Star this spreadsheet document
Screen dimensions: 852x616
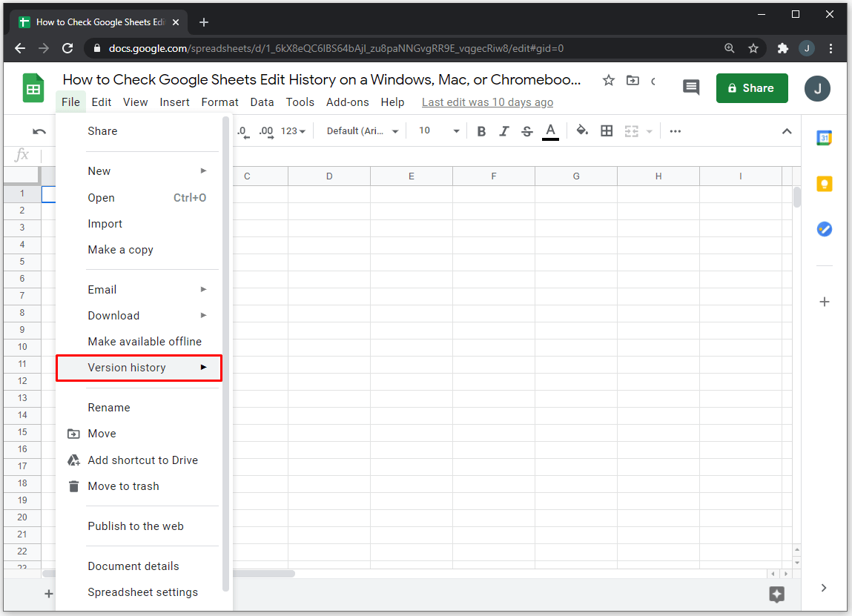click(x=608, y=80)
